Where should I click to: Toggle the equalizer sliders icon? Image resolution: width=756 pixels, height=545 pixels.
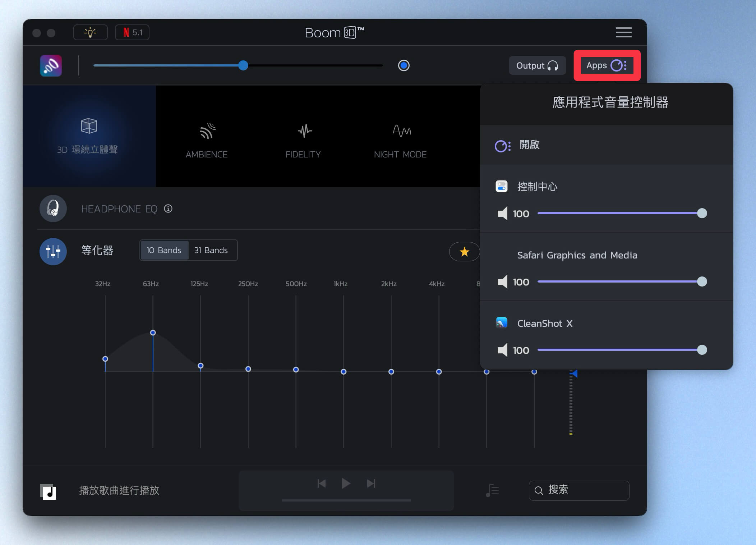(53, 251)
